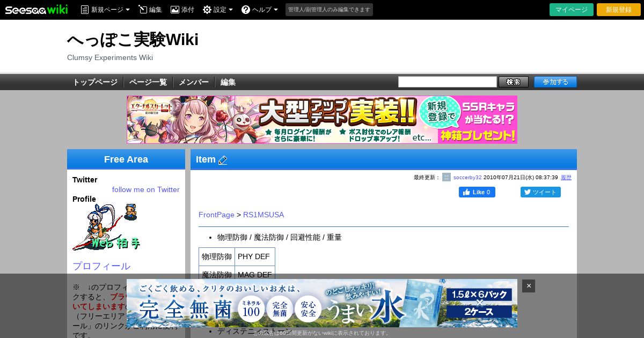The image size is (644, 338).
Task: Open the クリタ water ad banner at the bottom
Action: (x=322, y=303)
